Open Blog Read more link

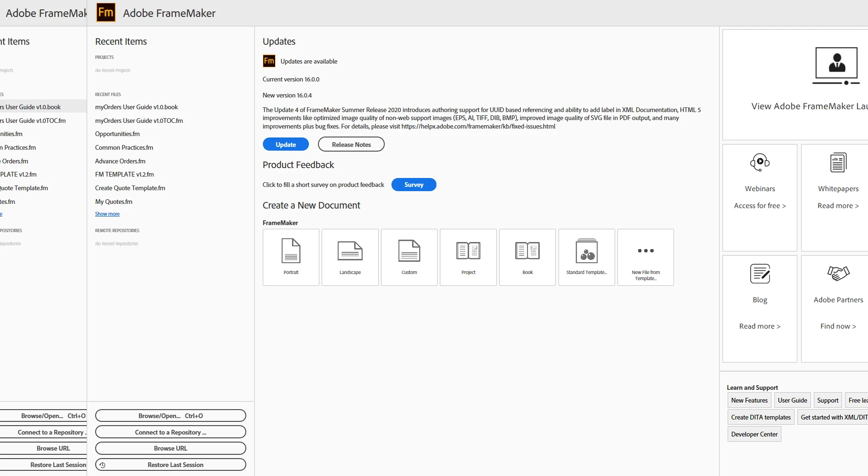760,326
